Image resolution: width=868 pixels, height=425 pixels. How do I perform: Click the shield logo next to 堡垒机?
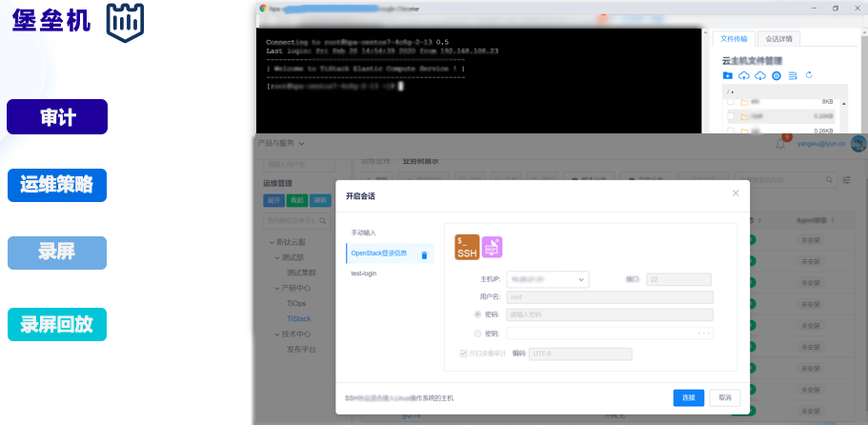pyautogui.click(x=125, y=23)
